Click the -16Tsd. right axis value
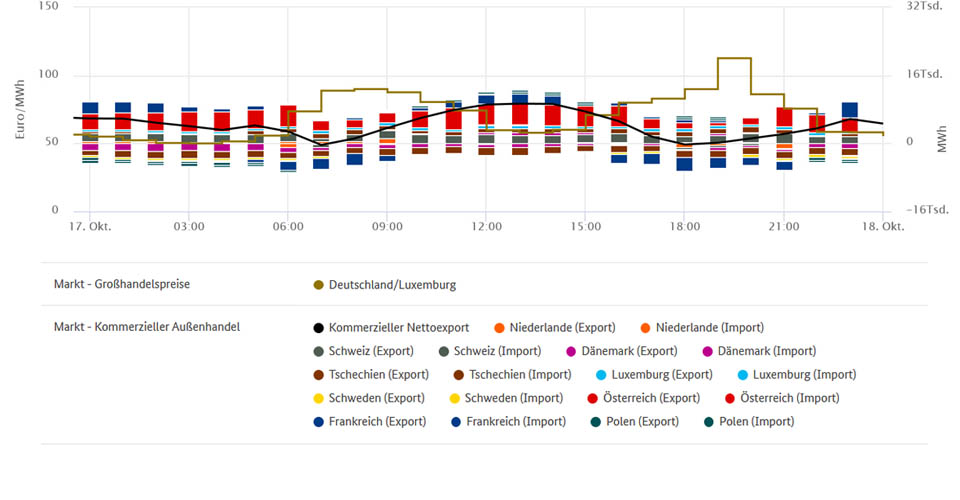 tap(928, 209)
